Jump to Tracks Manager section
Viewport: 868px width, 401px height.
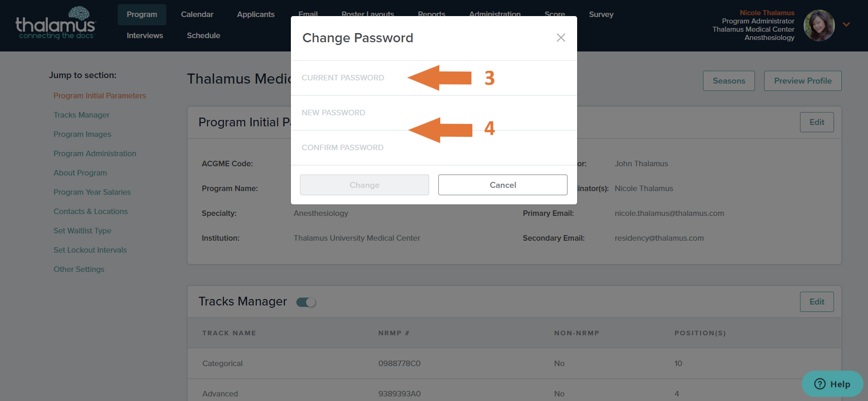point(81,115)
